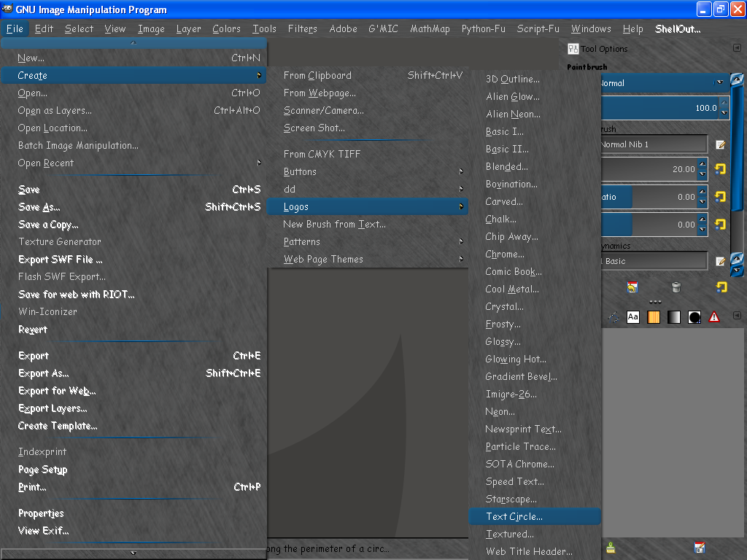
Task: Open the Normal paint mode dropdown
Action: [x=665, y=83]
